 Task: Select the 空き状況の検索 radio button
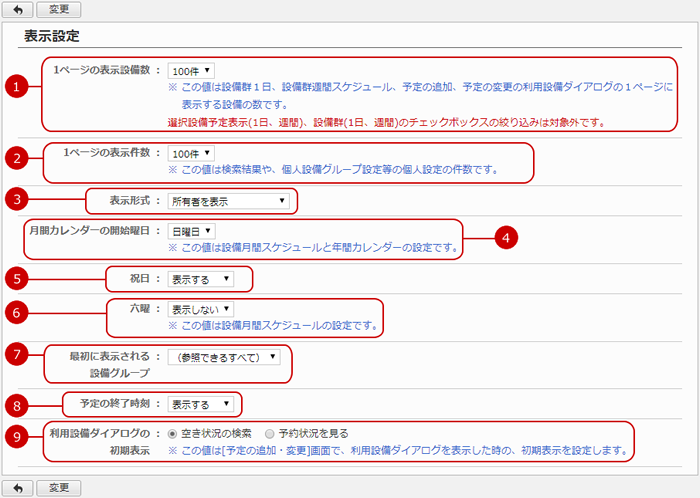pyautogui.click(x=173, y=434)
